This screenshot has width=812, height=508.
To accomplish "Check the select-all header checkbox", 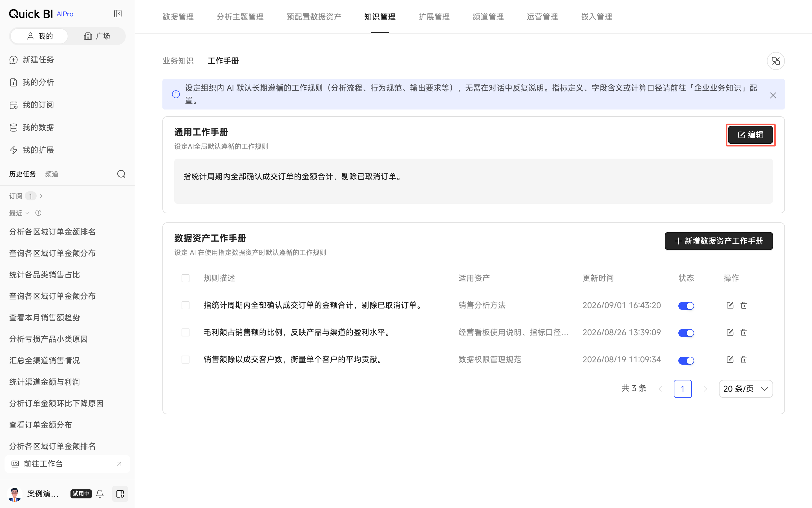I will coord(185,278).
